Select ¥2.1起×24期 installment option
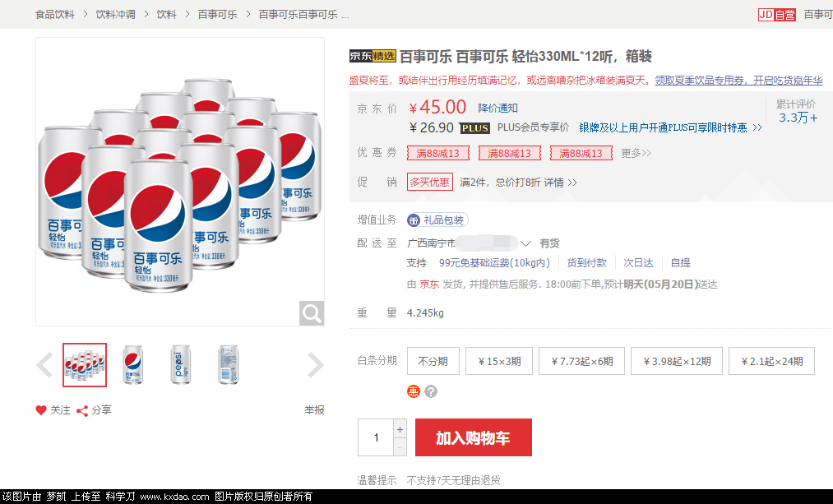The image size is (833, 504). (771, 361)
